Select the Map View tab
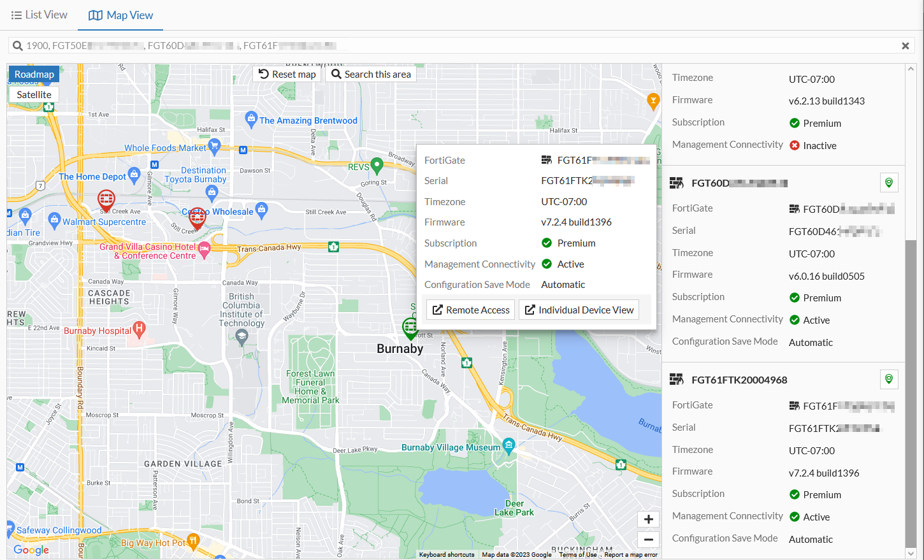Image resolution: width=924 pixels, height=560 pixels. [x=121, y=15]
